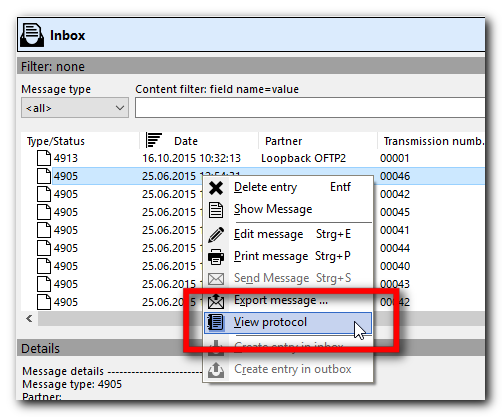
Task: Sort list by Partner column header
Action: [284, 141]
